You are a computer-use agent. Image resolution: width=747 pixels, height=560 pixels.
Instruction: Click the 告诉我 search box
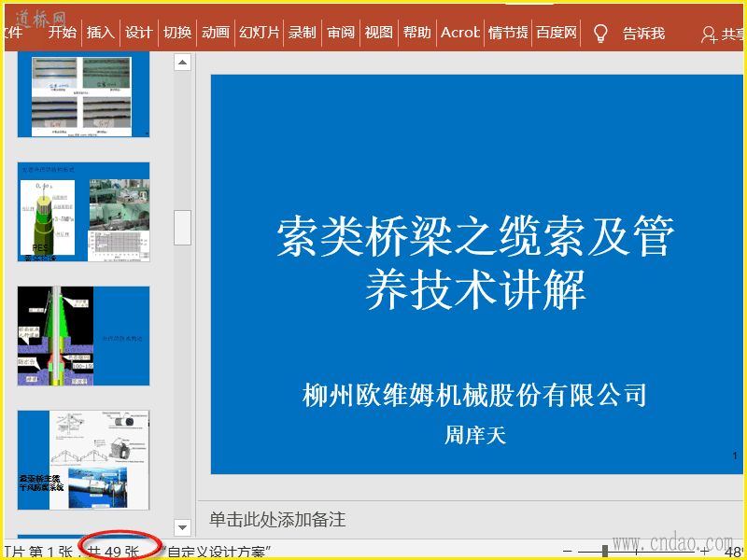(x=643, y=34)
